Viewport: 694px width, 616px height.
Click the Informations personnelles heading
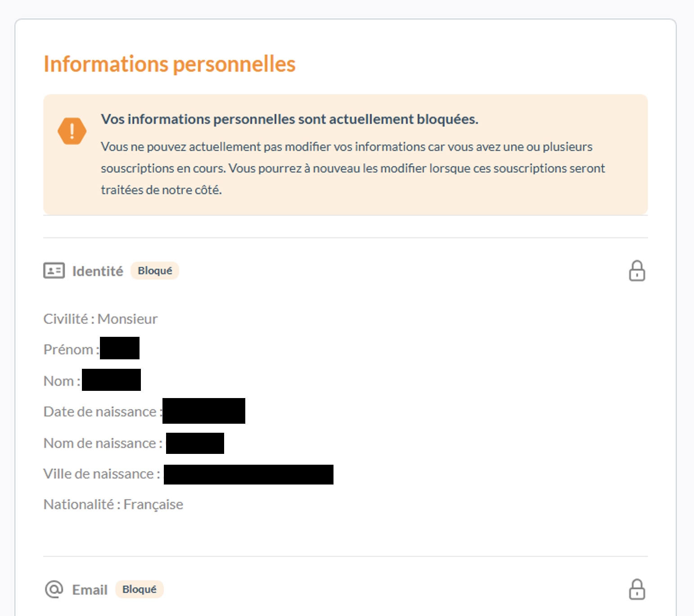point(169,64)
